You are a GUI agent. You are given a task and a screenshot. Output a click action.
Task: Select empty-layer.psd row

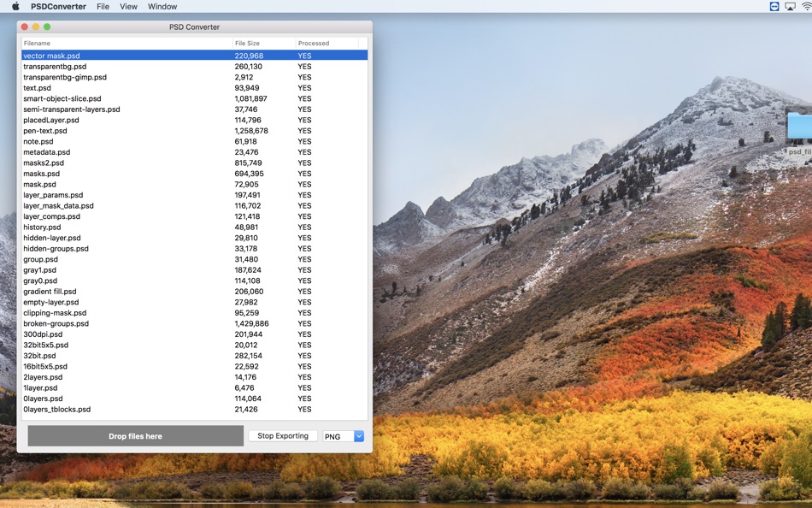tap(195, 302)
